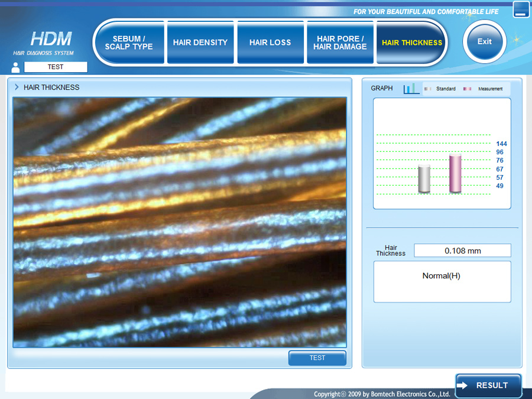Click the bar chart icon beside GRAPH
The height and width of the screenshot is (399, 532).
point(411,89)
